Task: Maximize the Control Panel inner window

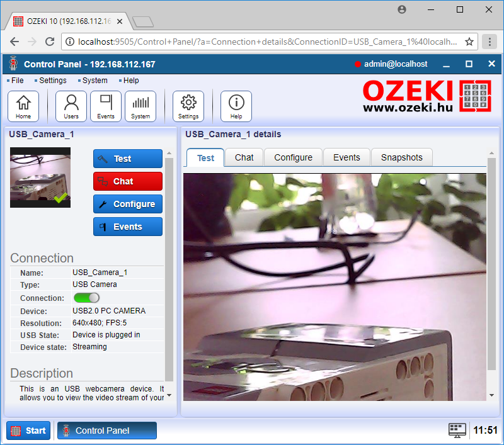Action: click(469, 64)
